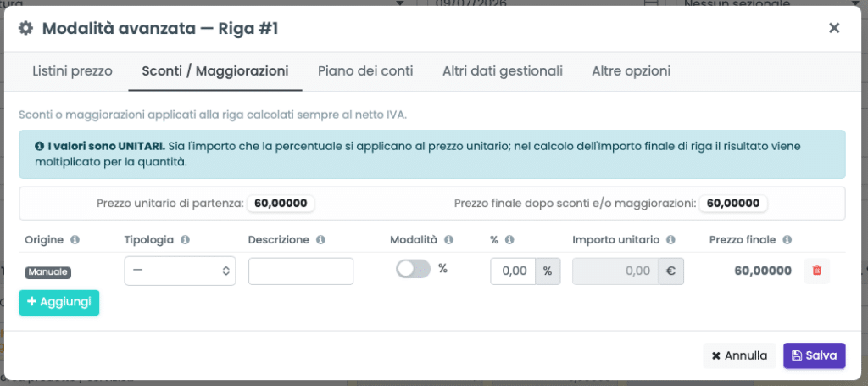Click the info icon next to Prezzo finale

point(787,240)
